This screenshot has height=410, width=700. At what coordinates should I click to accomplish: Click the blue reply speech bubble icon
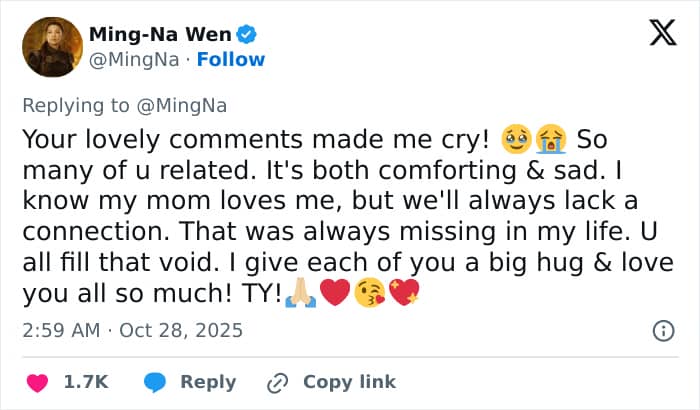[x=155, y=382]
